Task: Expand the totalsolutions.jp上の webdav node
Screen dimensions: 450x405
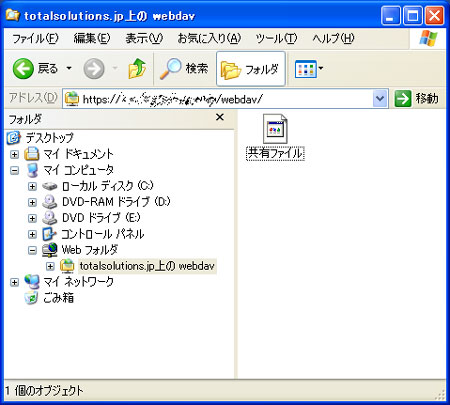Action: (50, 266)
